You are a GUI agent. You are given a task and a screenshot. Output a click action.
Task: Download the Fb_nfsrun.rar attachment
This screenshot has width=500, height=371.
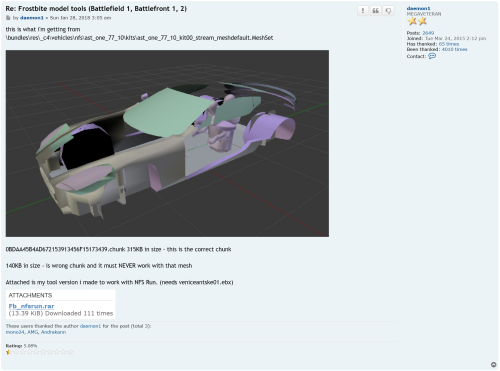(x=31, y=306)
